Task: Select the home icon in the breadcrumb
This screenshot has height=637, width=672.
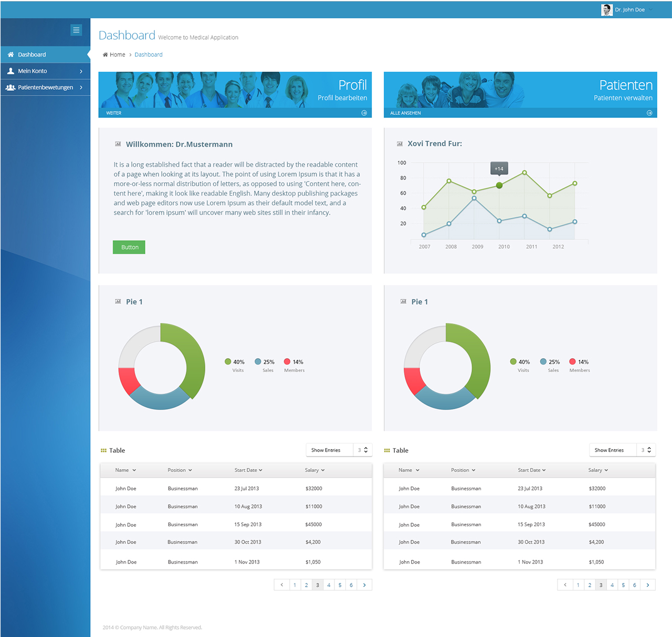Action: tap(106, 54)
